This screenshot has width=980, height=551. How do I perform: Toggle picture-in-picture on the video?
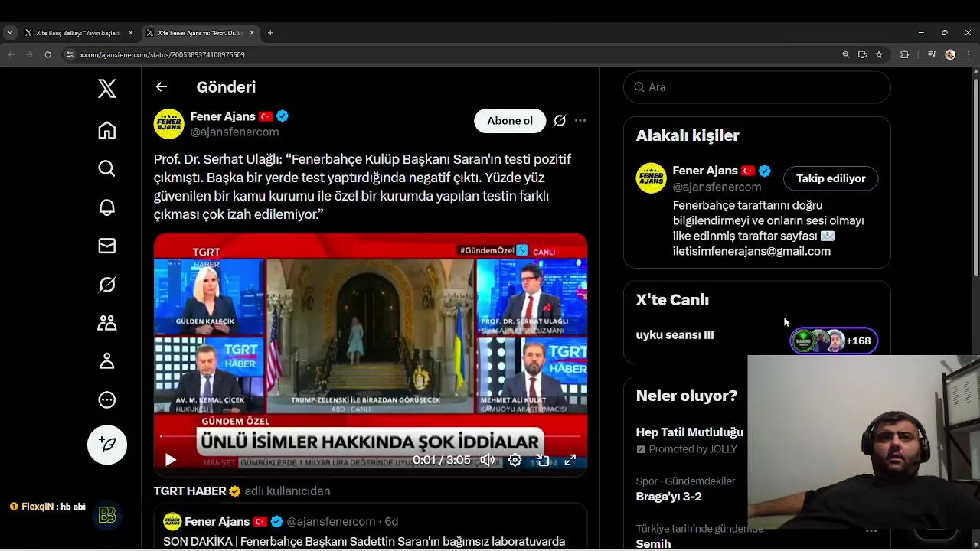pyautogui.click(x=543, y=460)
